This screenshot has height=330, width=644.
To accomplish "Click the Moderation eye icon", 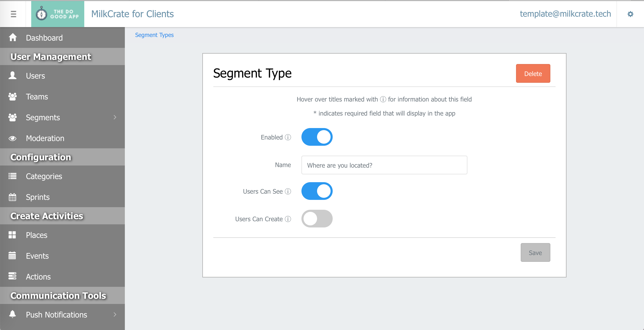I will click(x=12, y=138).
